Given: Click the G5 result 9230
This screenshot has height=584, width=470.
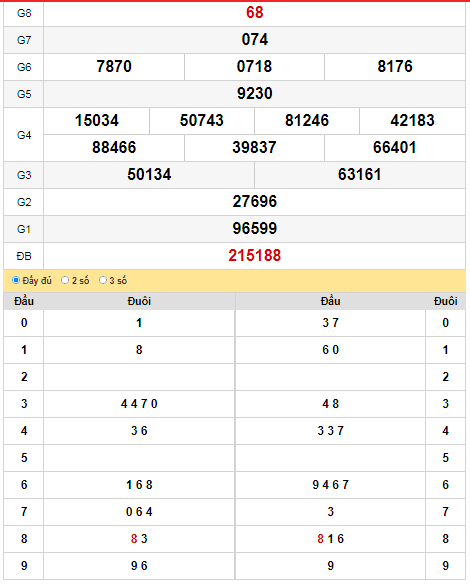Looking at the screenshot, I should (x=254, y=93).
